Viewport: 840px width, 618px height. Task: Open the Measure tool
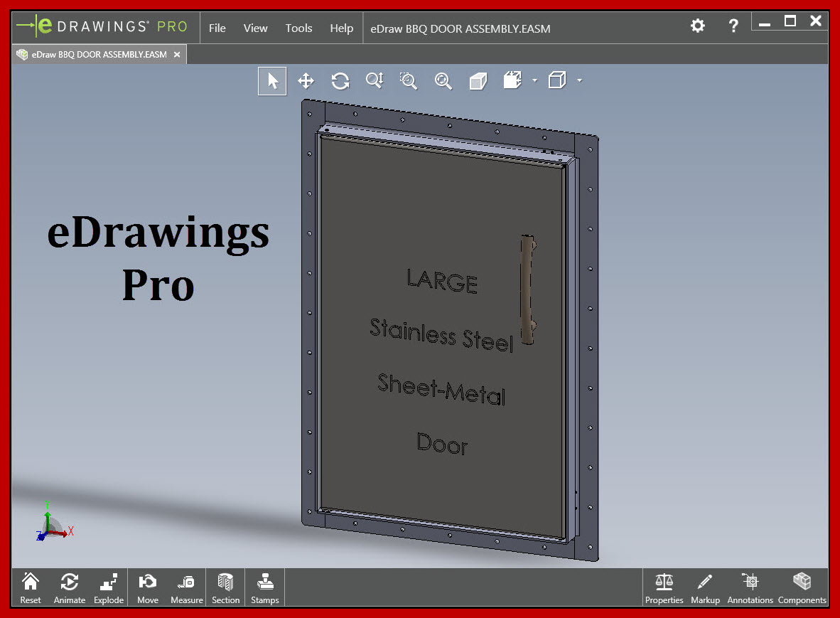tap(186, 588)
